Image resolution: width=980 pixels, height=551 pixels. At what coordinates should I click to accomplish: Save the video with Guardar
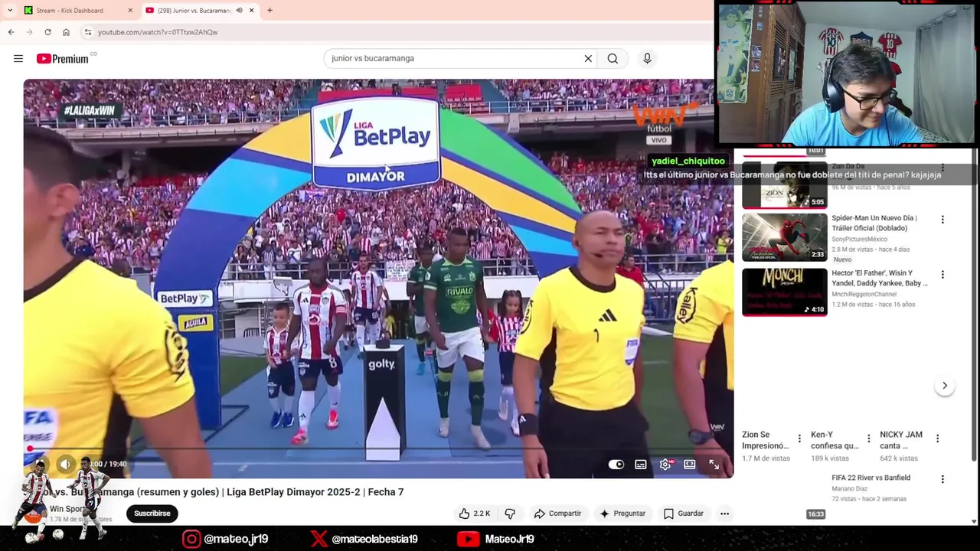click(684, 514)
